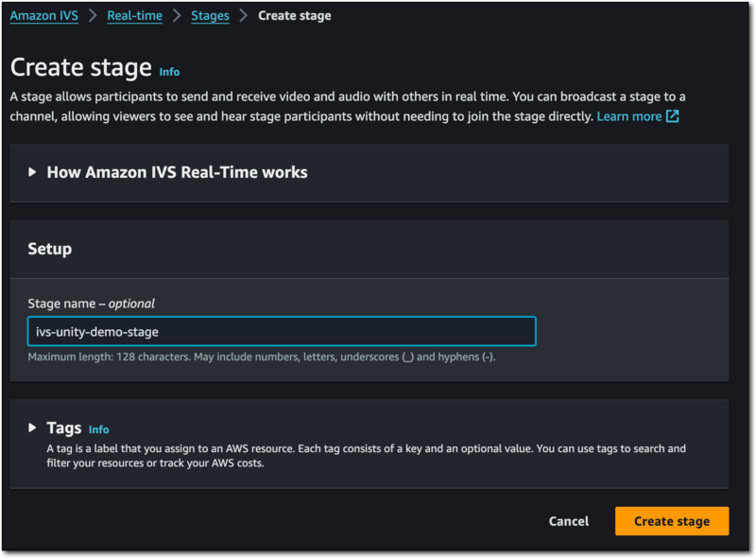Open the external link icon after Learn more

672,117
